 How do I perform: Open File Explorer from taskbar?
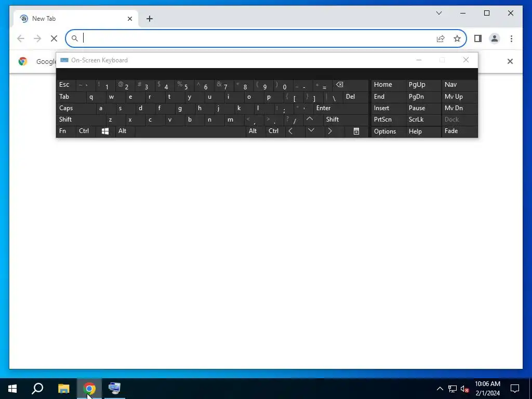(63, 389)
